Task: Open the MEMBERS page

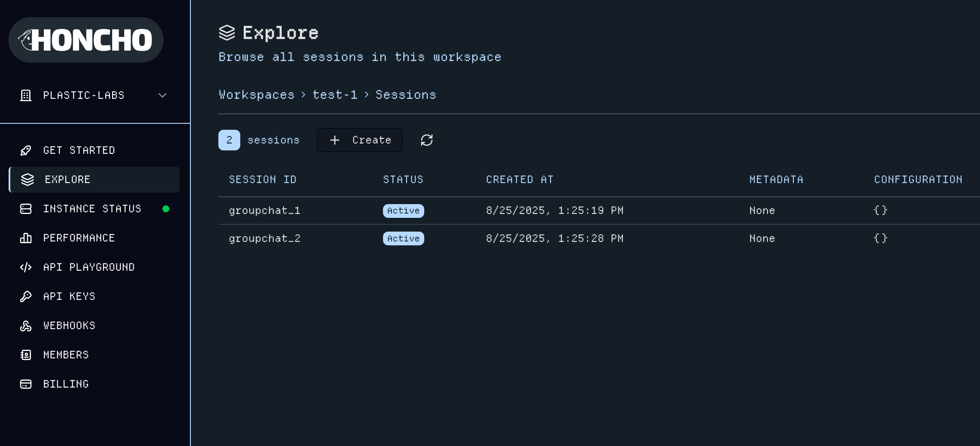Action: point(66,355)
